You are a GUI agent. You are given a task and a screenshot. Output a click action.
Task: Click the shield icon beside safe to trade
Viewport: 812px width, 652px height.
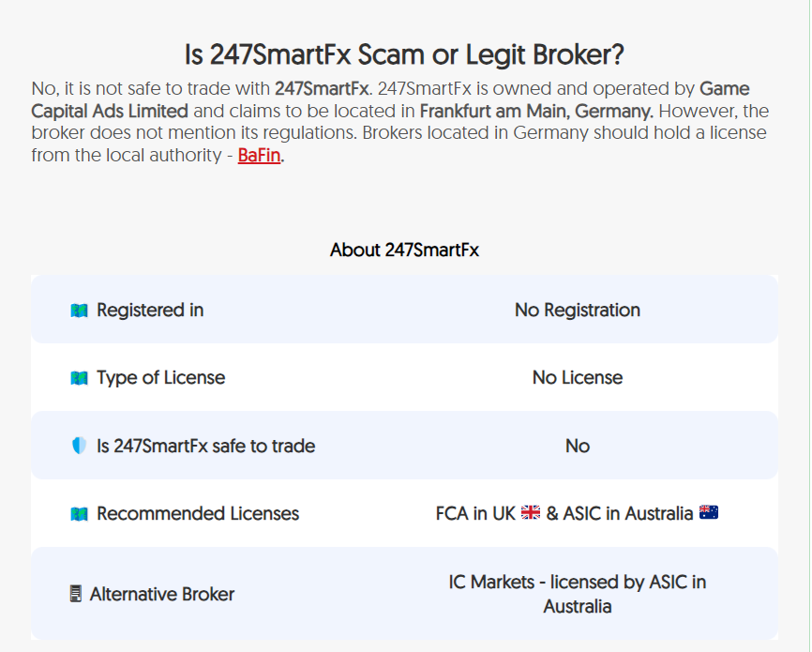pyautogui.click(x=79, y=446)
